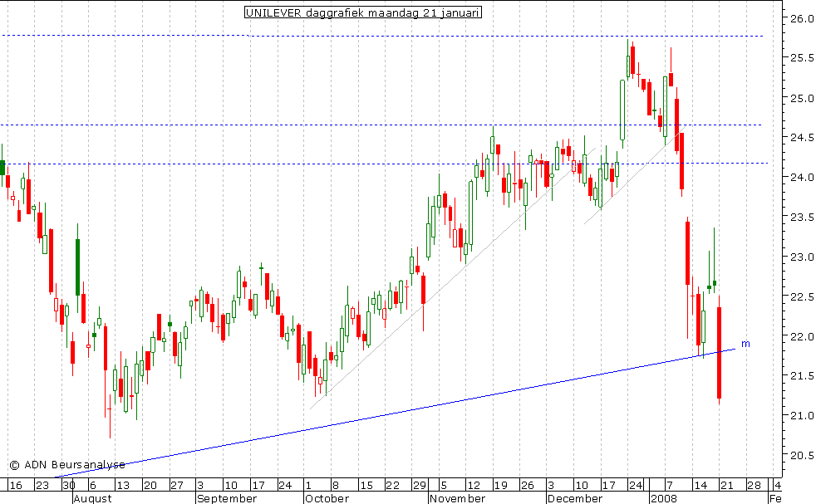Click the 'November' month label
Image resolution: width=816 pixels, height=504 pixels.
[x=457, y=498]
